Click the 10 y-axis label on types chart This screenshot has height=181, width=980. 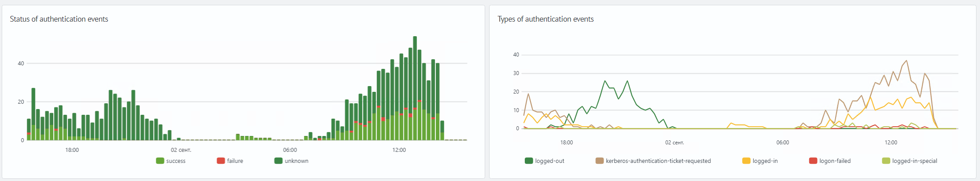pyautogui.click(x=516, y=110)
